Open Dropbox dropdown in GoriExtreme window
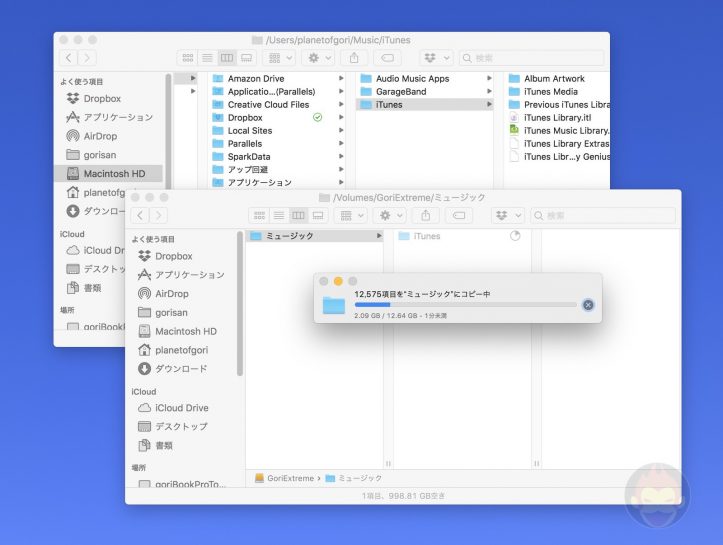 [508, 215]
